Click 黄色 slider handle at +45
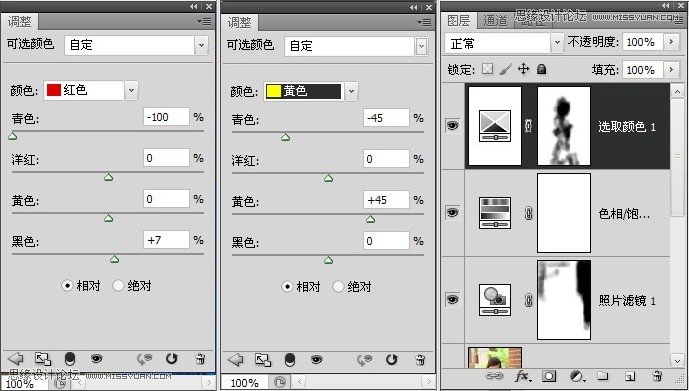The height and width of the screenshot is (391, 689). (370, 219)
